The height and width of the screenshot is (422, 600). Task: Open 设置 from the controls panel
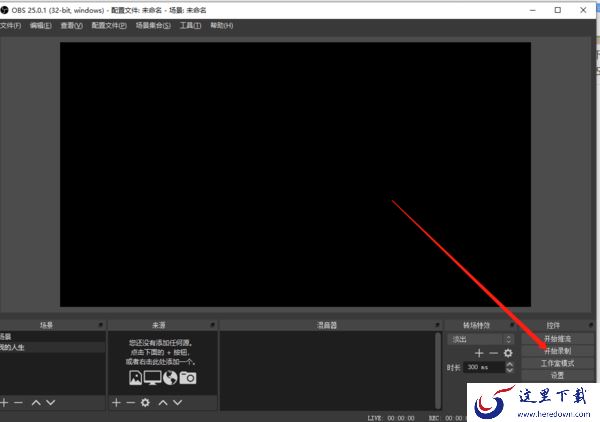tap(558, 375)
